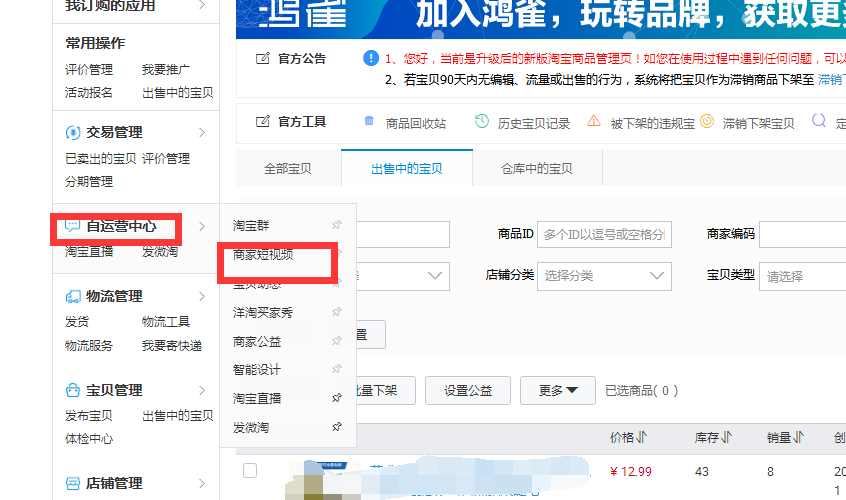Viewport: 846px width, 500px height.
Task: Open 活动报名 link
Action: [x=89, y=93]
